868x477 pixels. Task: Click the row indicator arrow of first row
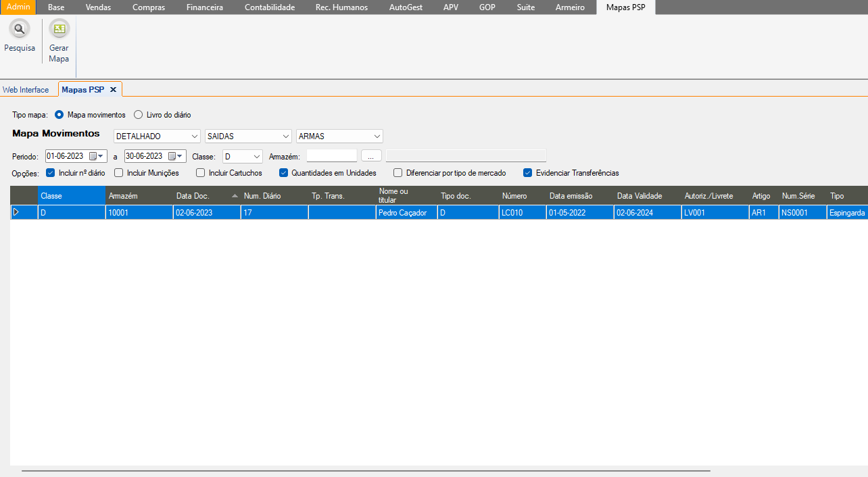click(16, 212)
